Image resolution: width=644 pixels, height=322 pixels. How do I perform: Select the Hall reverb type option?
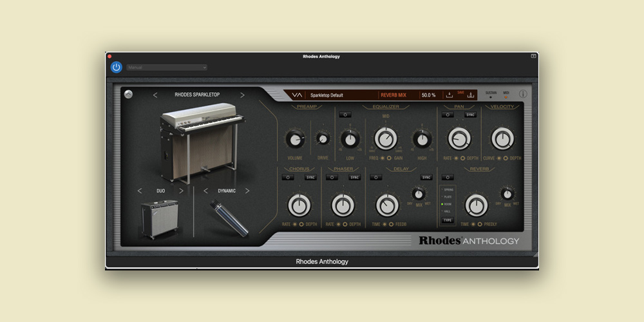448,211
